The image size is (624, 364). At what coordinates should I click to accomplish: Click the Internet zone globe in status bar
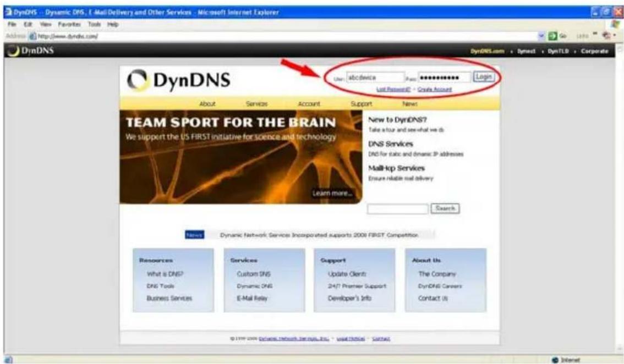coord(556,360)
